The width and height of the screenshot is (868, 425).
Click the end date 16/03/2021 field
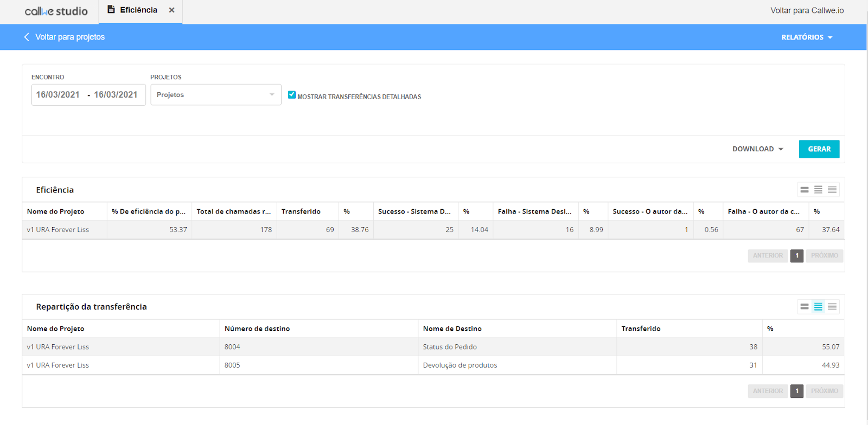pyautogui.click(x=116, y=94)
